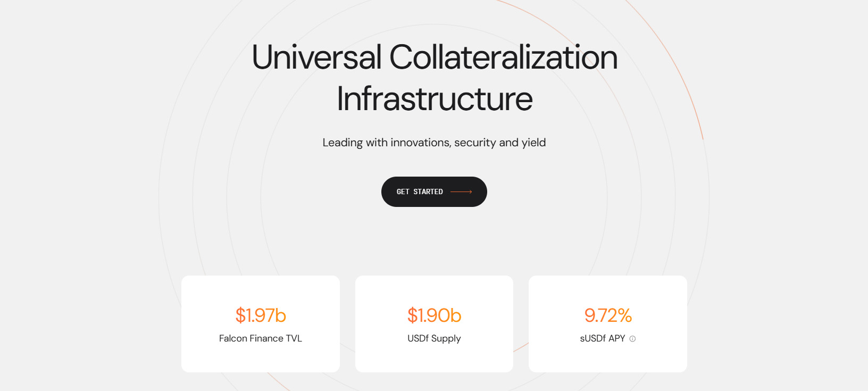
Task: Click the $1.90b supply figure
Action: 434,315
